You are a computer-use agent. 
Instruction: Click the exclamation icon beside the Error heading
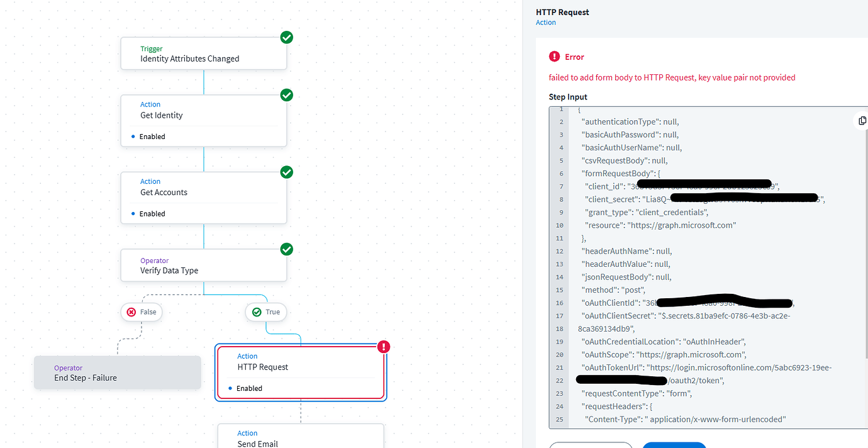pos(554,56)
